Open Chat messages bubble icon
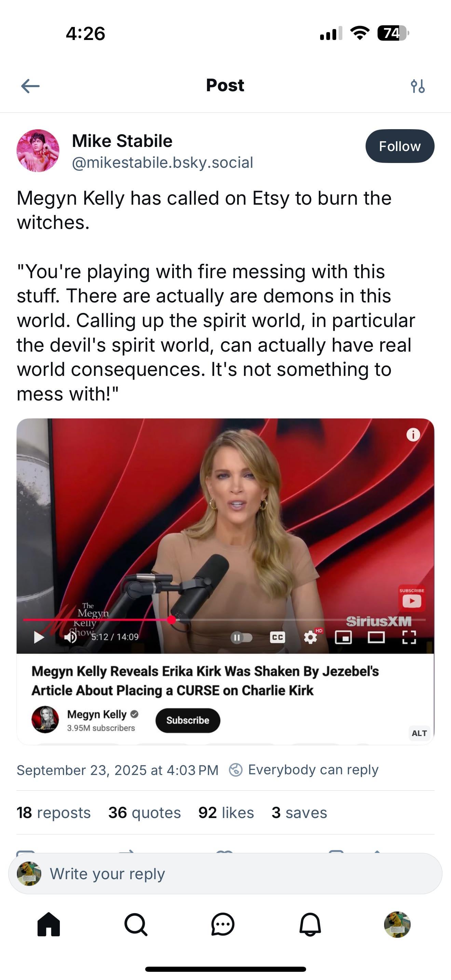Viewport: 451px width, 980px height. point(223,924)
